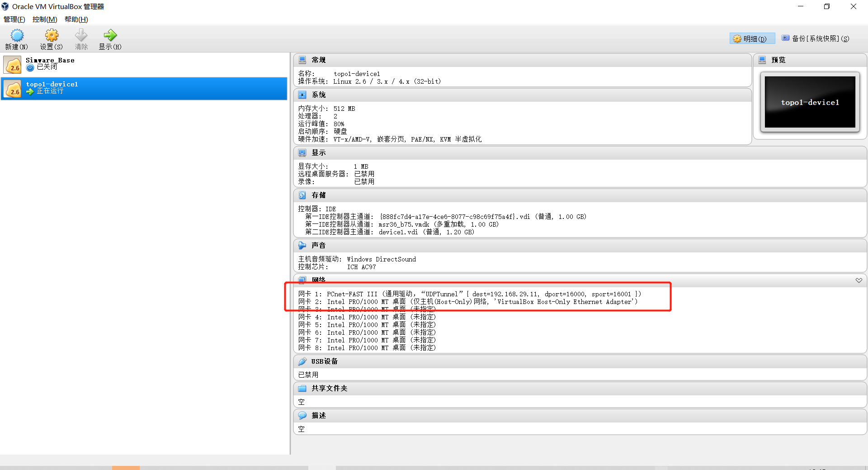Click the 常规 general section icon
This screenshot has height=470, width=868.
[302, 60]
